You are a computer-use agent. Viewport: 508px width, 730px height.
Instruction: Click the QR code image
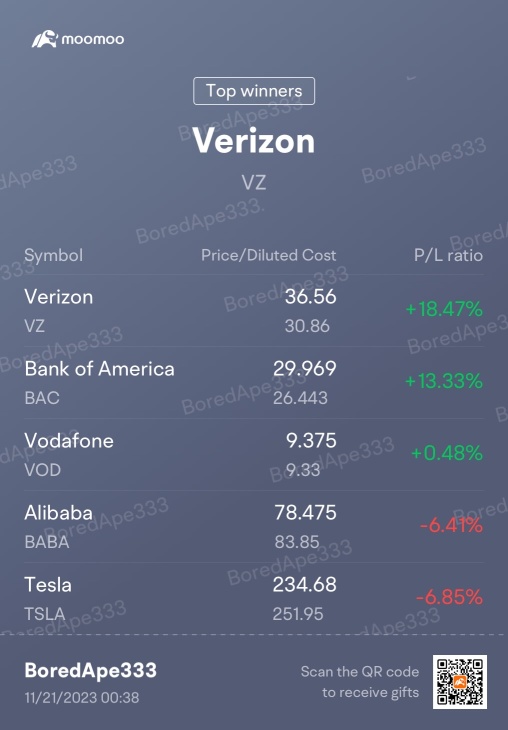460,682
